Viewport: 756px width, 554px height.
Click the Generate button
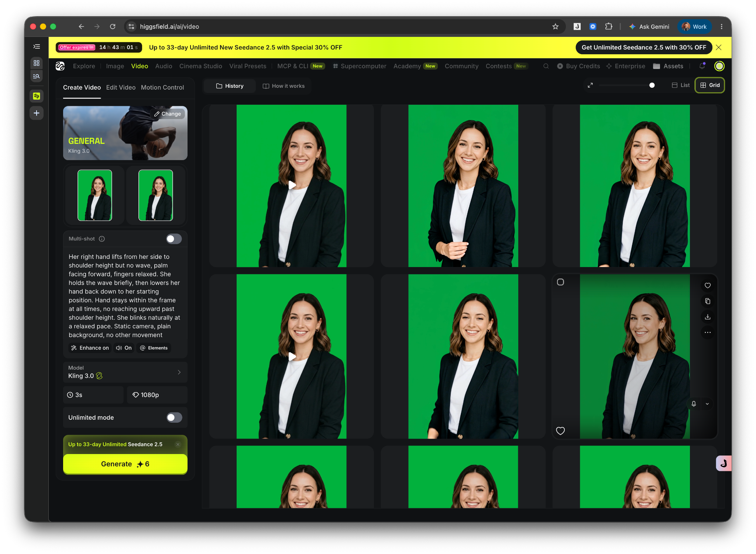(x=125, y=464)
